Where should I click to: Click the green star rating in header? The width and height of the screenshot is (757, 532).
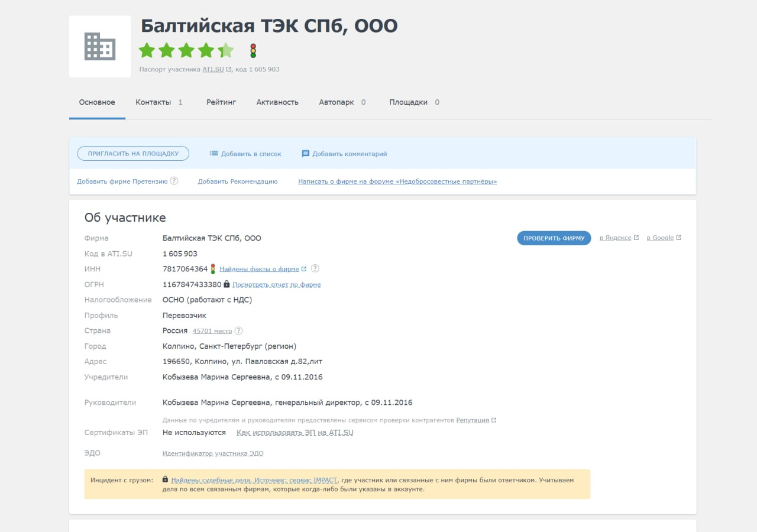point(186,51)
